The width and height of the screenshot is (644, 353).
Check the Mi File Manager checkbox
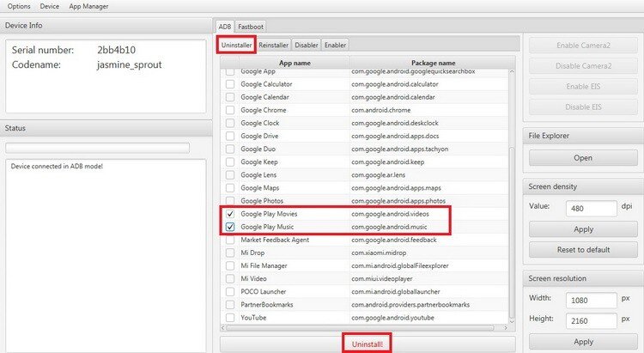[x=230, y=266]
